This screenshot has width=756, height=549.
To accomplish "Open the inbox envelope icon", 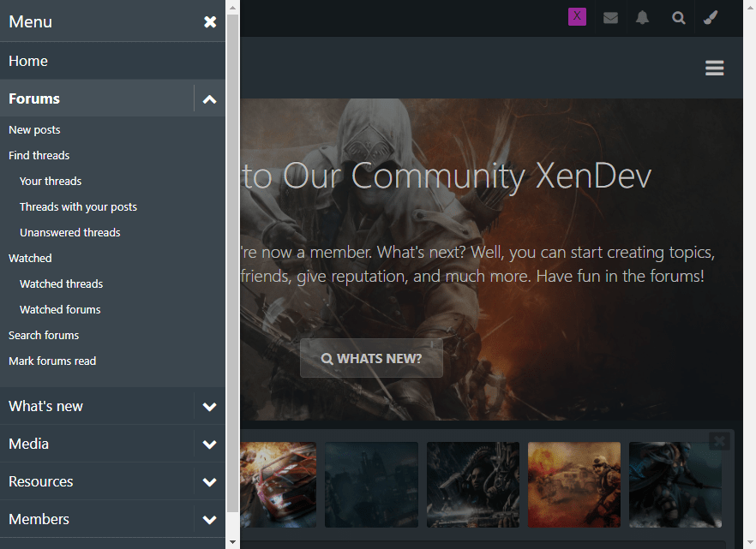I will 610,17.
